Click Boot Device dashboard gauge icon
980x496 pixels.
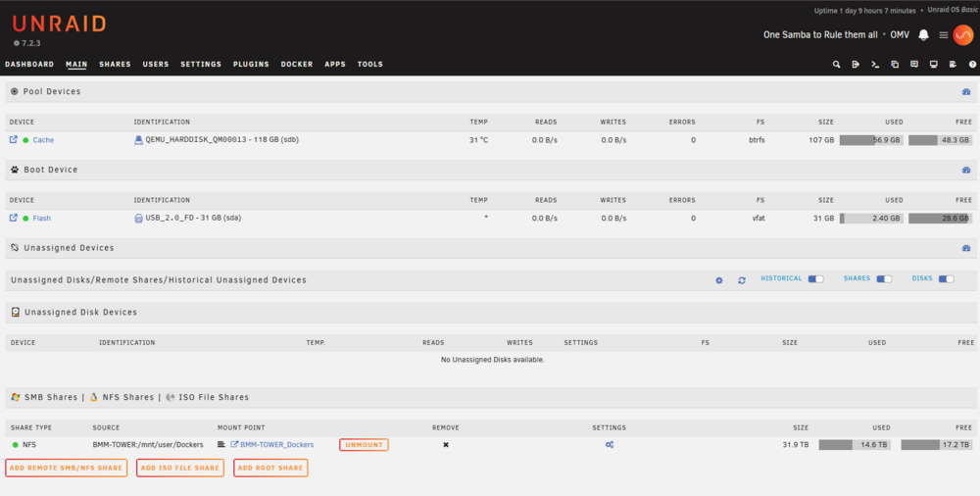(966, 170)
